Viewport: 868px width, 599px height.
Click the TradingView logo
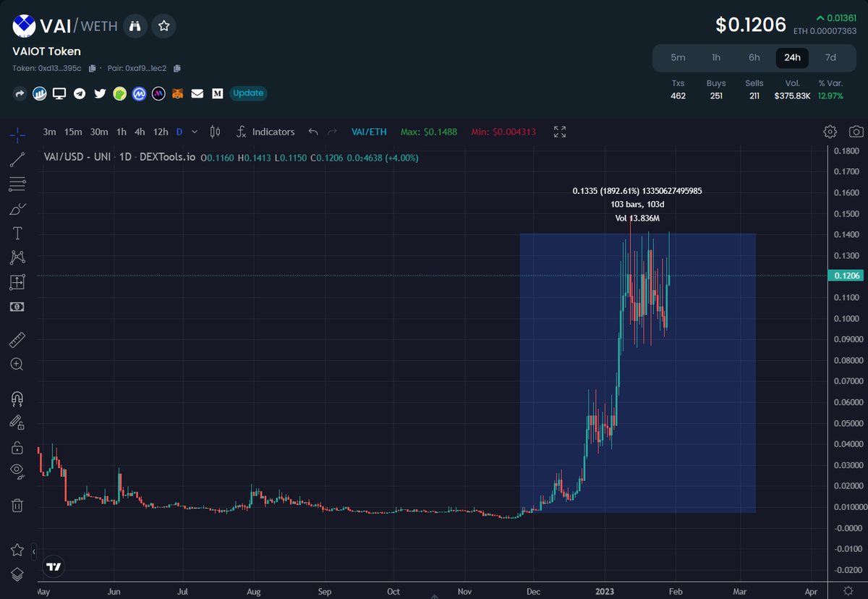click(54, 566)
